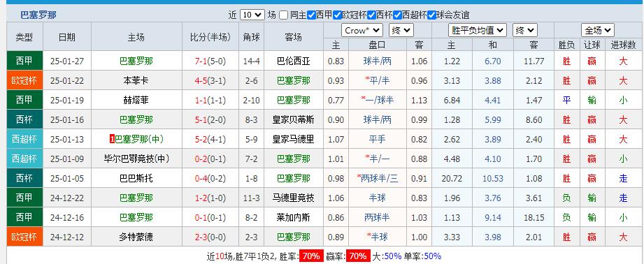This screenshot has height=264, width=644.
Task: Click away team 巴伦西亚
Action: pos(293,61)
